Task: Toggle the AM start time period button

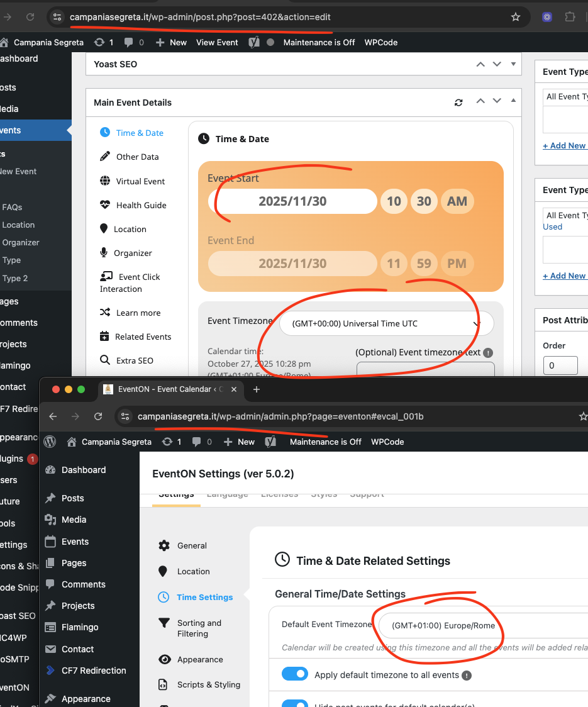Action: [457, 201]
